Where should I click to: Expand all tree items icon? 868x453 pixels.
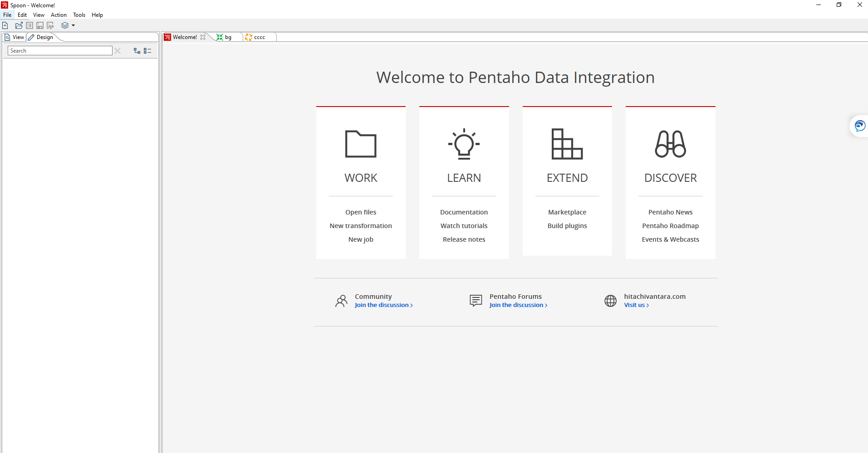137,51
